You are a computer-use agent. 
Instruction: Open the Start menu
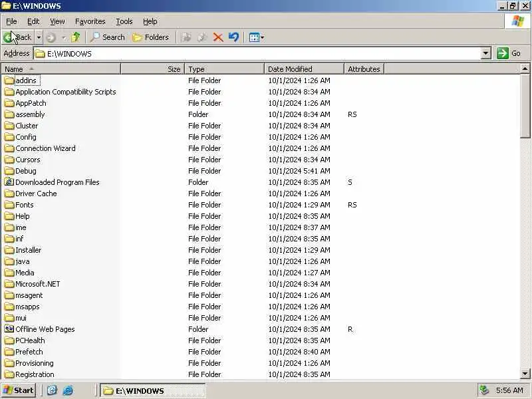pyautogui.click(x=19, y=390)
